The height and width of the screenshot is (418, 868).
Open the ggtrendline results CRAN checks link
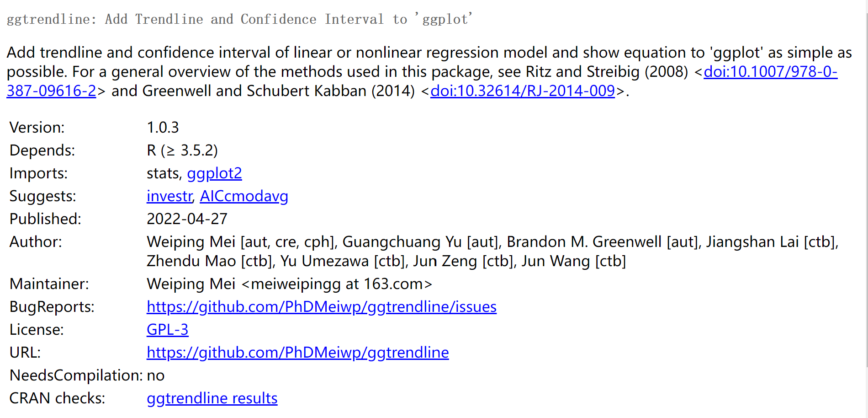tap(212, 398)
